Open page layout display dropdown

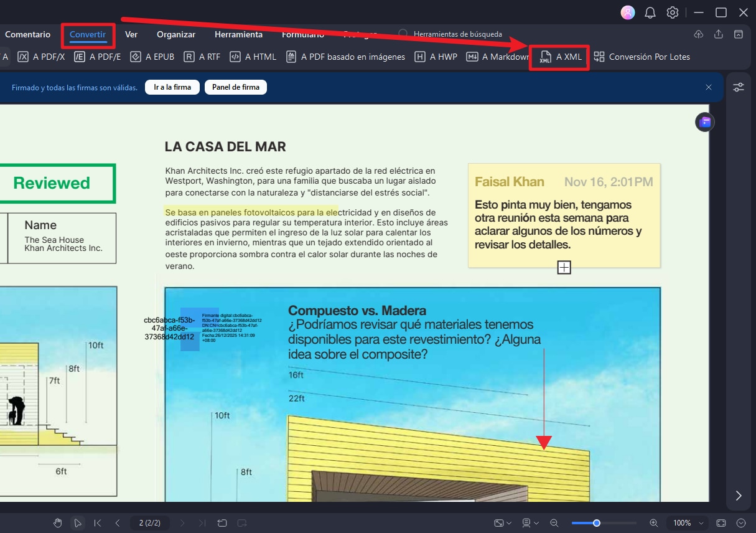coord(530,523)
